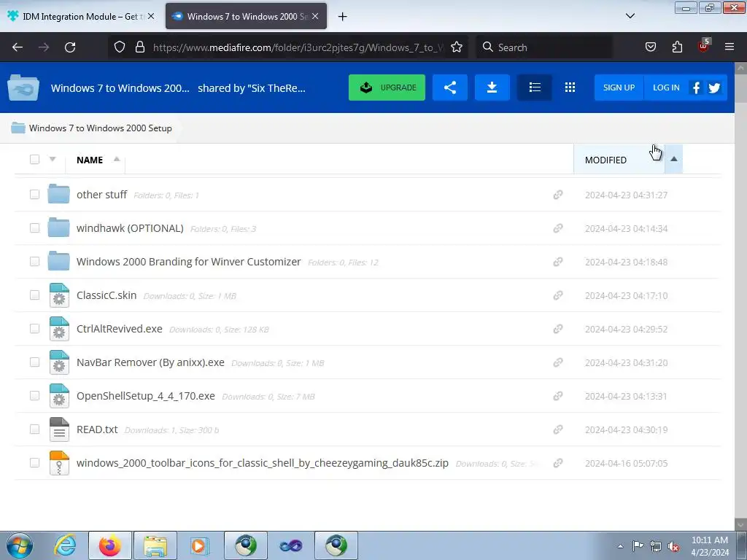Open the other stuff folder
The image size is (747, 560).
pyautogui.click(x=102, y=195)
